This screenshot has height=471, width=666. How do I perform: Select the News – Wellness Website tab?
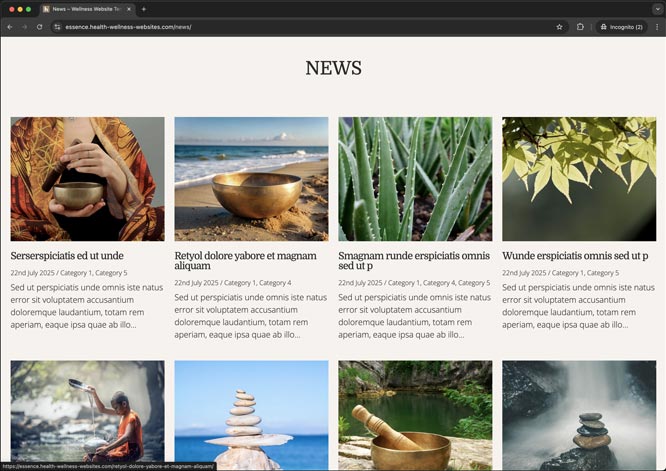pyautogui.click(x=87, y=9)
